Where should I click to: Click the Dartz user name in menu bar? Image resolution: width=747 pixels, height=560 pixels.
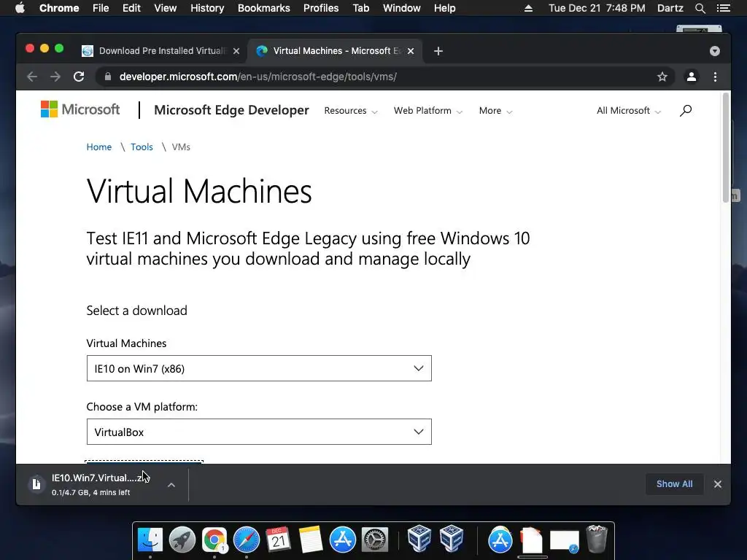pyautogui.click(x=670, y=8)
